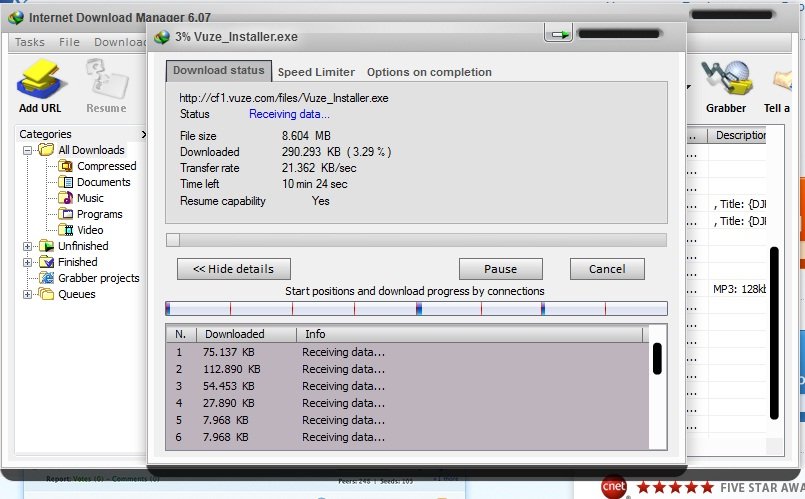The height and width of the screenshot is (499, 805).
Task: Pause the Vuze_Installer download
Action: click(500, 269)
